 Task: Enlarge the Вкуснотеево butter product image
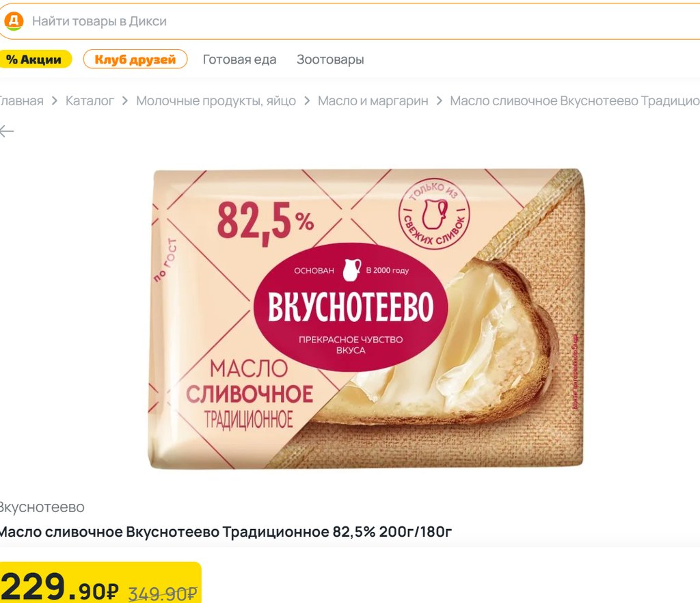(366, 319)
